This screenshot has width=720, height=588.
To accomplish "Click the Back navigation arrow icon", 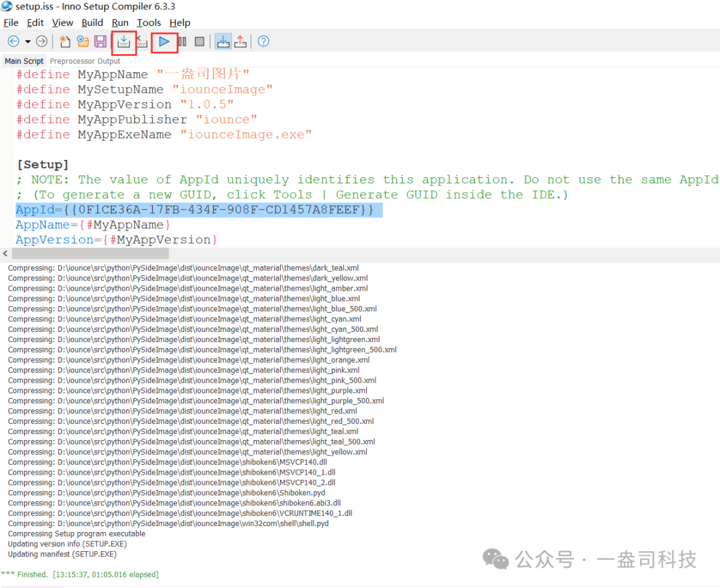I will pos(13,42).
